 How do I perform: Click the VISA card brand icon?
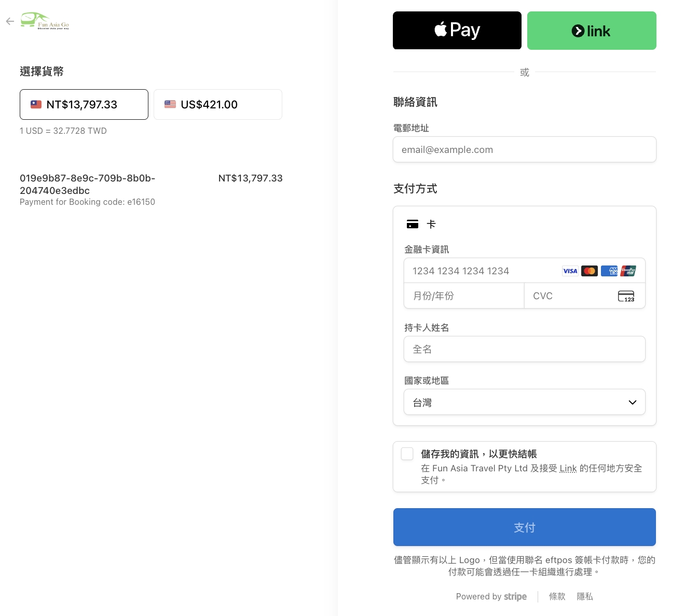[x=570, y=271]
